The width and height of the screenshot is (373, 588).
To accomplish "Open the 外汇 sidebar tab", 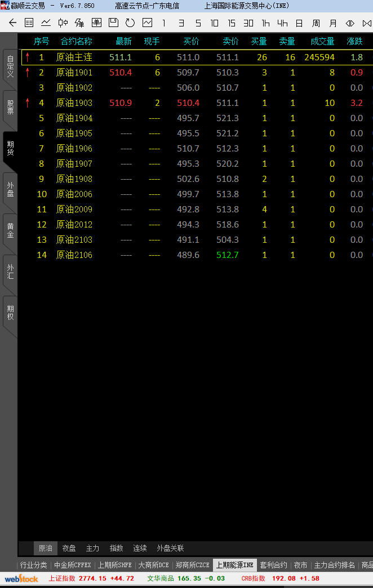I will (10, 272).
